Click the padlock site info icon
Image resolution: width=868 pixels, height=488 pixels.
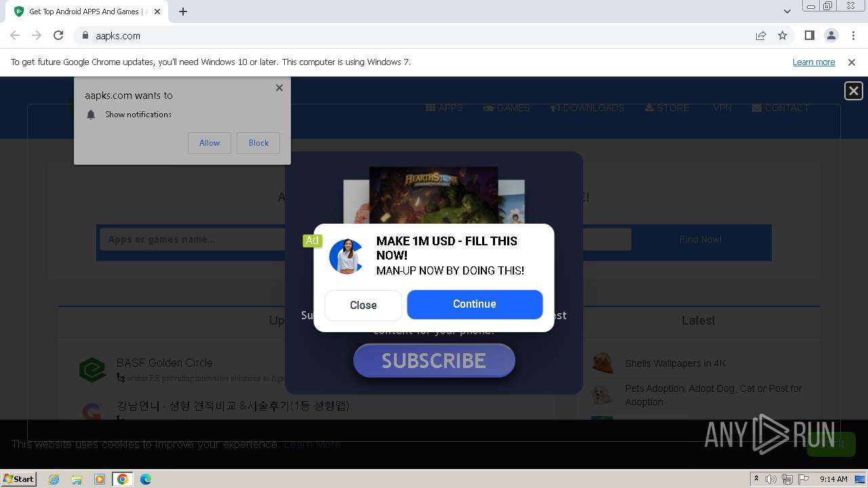pos(85,35)
